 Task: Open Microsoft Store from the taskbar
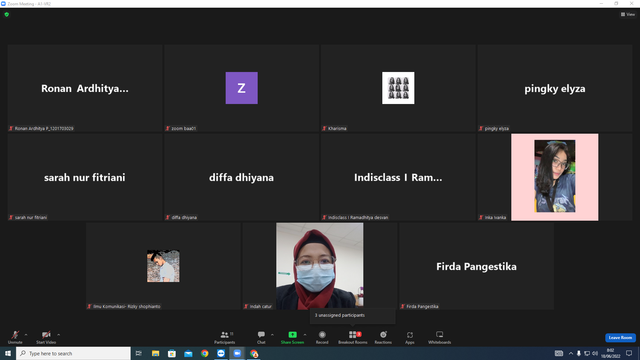coord(172,353)
